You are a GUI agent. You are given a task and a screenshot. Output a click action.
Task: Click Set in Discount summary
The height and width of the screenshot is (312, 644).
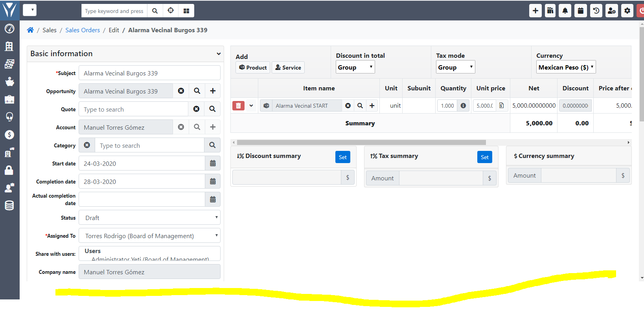click(x=343, y=157)
